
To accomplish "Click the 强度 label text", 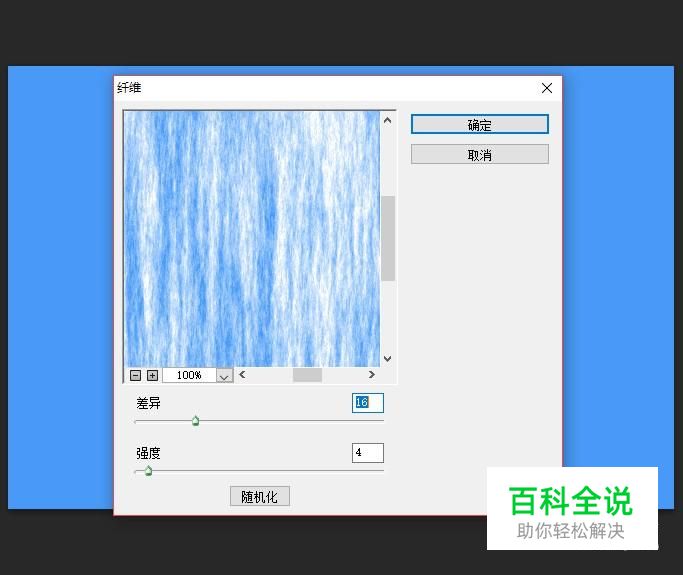I will (x=149, y=453).
